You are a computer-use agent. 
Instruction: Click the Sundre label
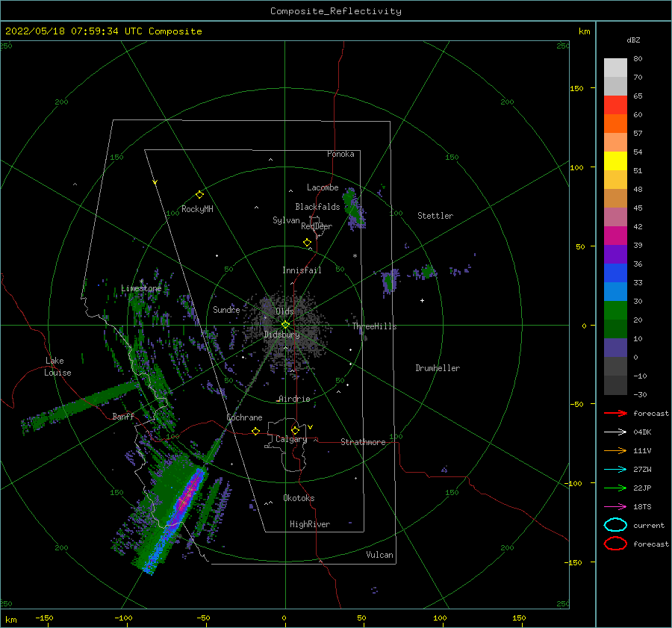click(226, 309)
